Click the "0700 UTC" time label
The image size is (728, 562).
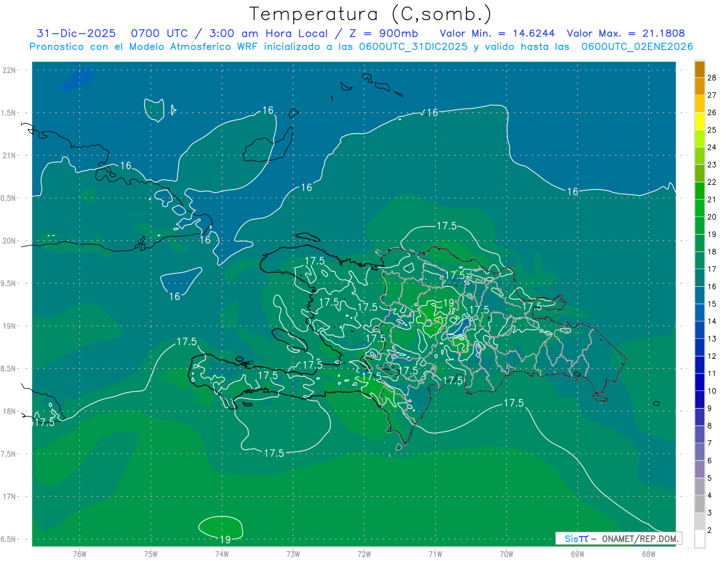160,33
